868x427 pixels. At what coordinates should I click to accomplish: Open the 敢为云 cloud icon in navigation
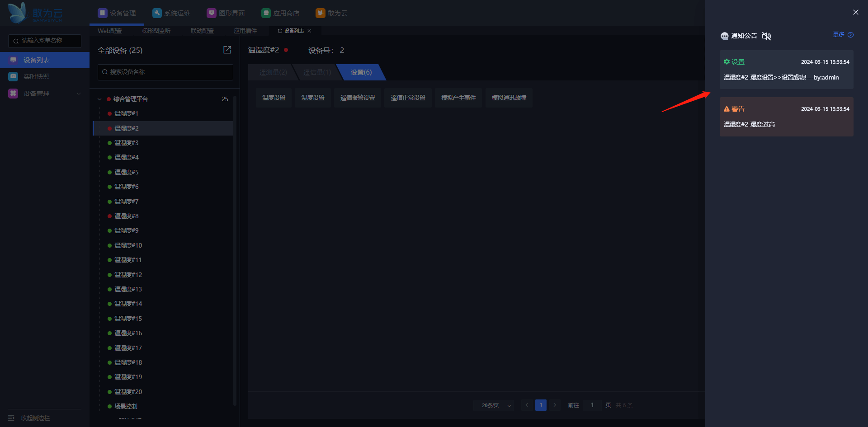click(x=321, y=13)
